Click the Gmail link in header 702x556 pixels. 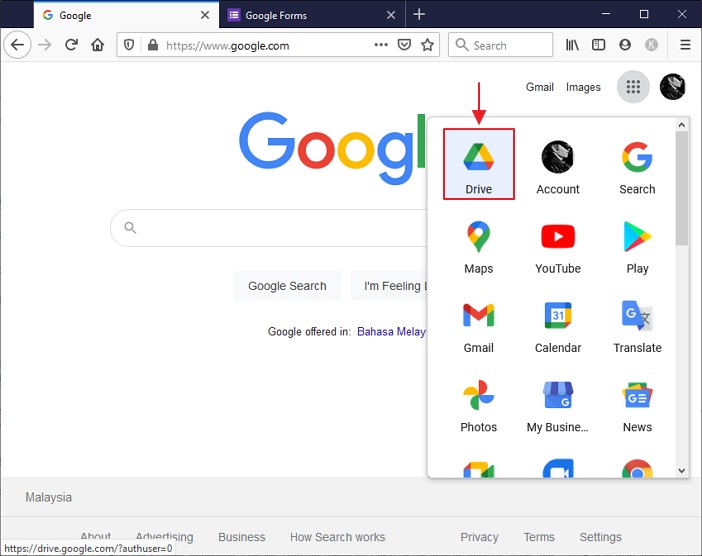pos(539,87)
